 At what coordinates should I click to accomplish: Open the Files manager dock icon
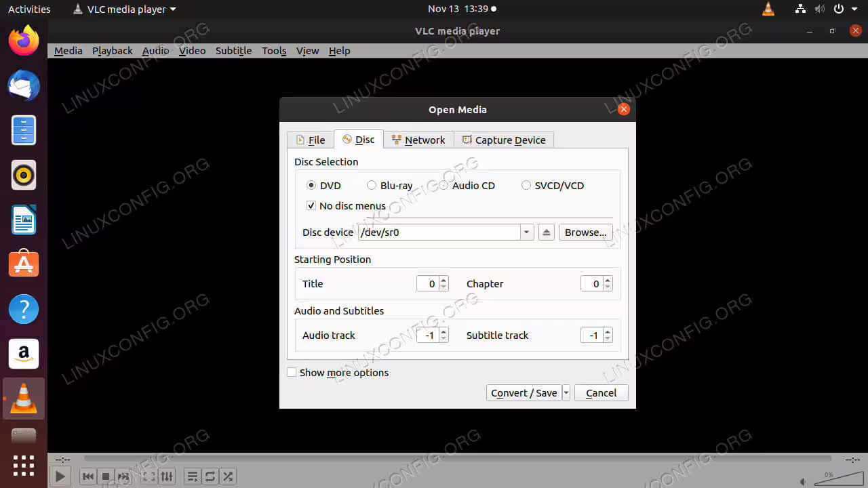coord(24,130)
